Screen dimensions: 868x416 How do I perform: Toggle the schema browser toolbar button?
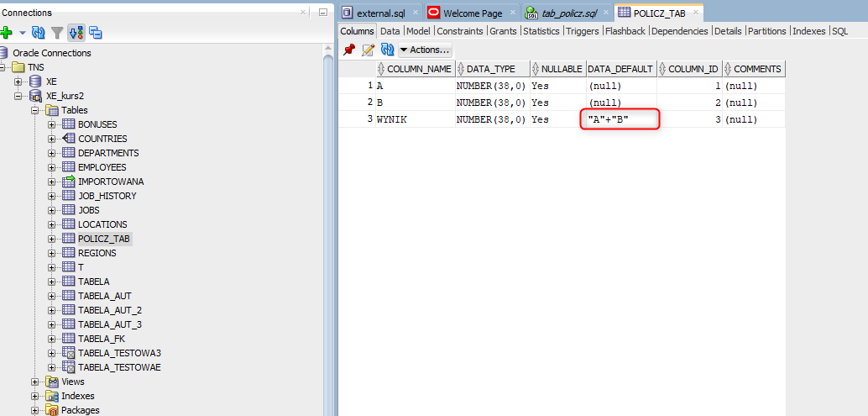pyautogui.click(x=76, y=33)
